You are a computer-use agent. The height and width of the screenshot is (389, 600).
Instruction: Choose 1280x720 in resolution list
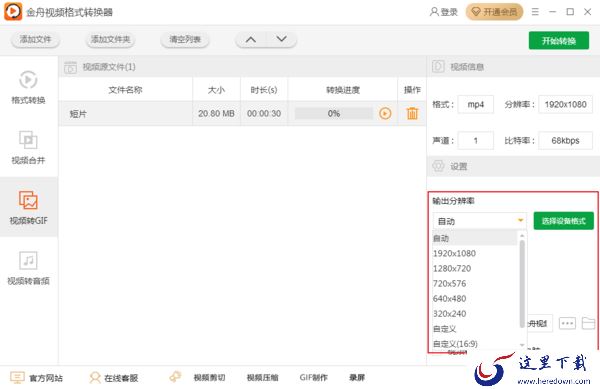tap(475, 268)
